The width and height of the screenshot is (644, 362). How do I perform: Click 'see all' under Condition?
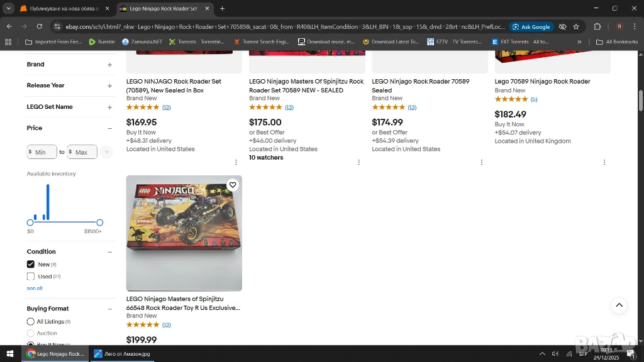click(35, 288)
